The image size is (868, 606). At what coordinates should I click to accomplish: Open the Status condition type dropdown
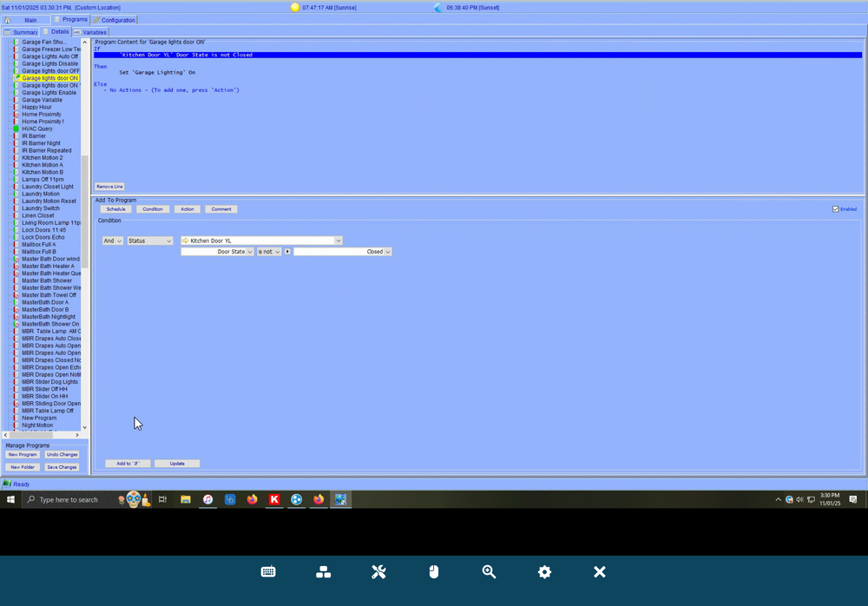(150, 240)
